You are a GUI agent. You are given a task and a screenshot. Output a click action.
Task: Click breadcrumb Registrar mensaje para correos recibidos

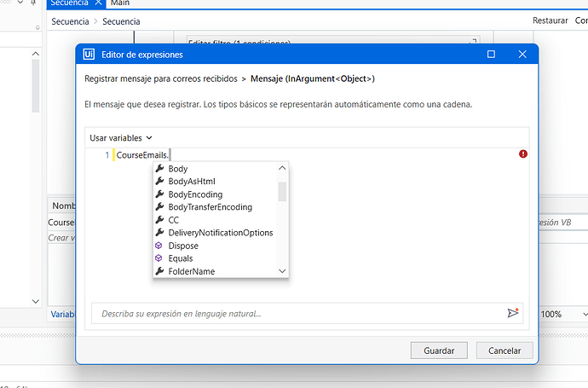coord(161,78)
